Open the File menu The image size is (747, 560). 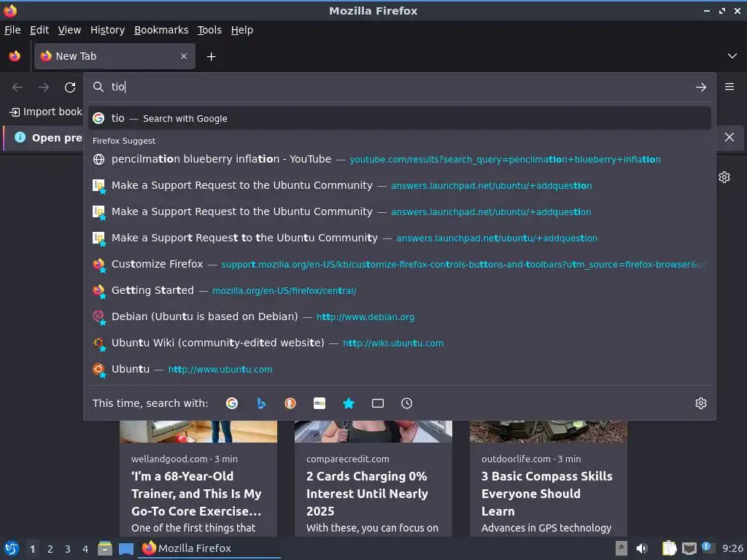12,30
